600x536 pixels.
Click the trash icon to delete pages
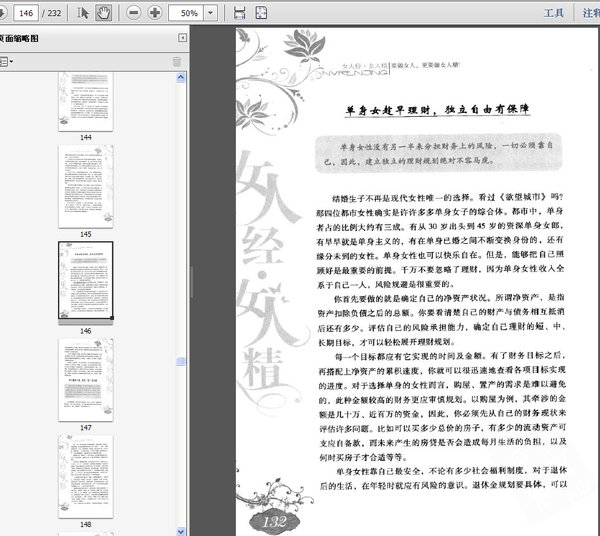pos(176,62)
